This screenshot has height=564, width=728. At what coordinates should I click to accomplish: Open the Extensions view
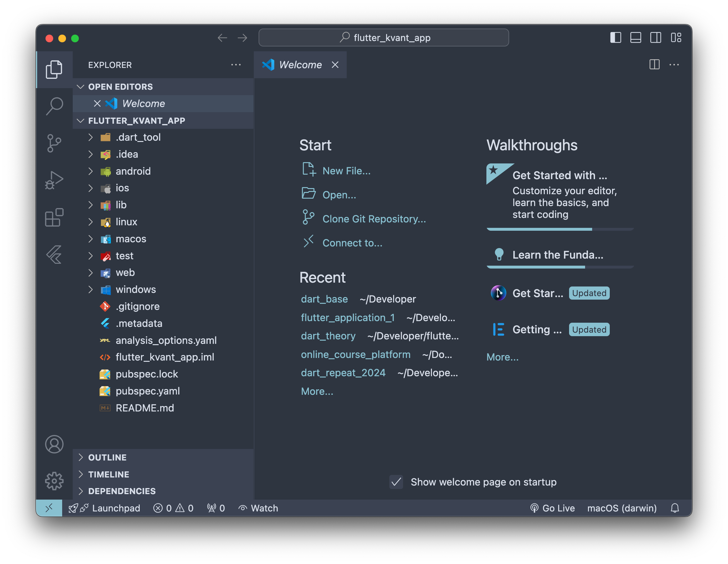54,217
